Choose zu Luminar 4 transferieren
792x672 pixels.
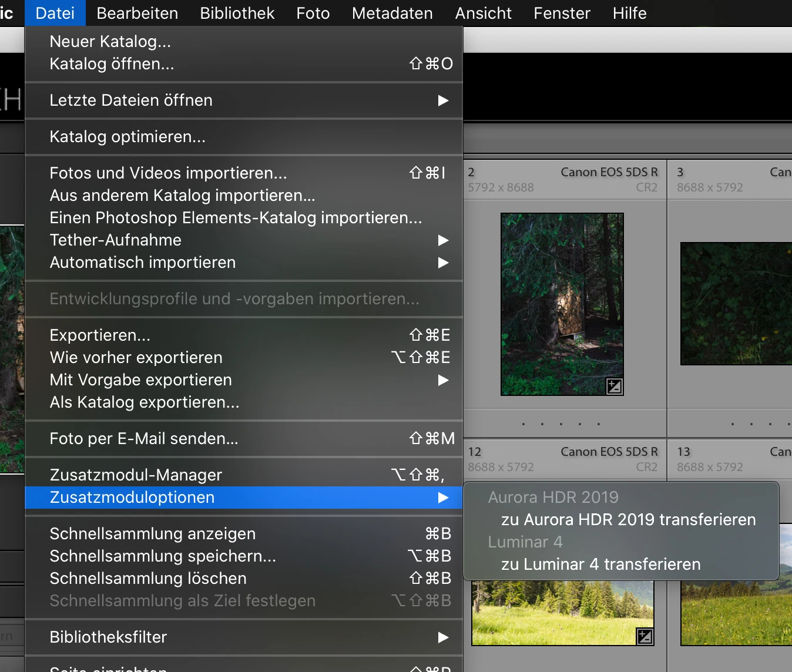coord(600,565)
